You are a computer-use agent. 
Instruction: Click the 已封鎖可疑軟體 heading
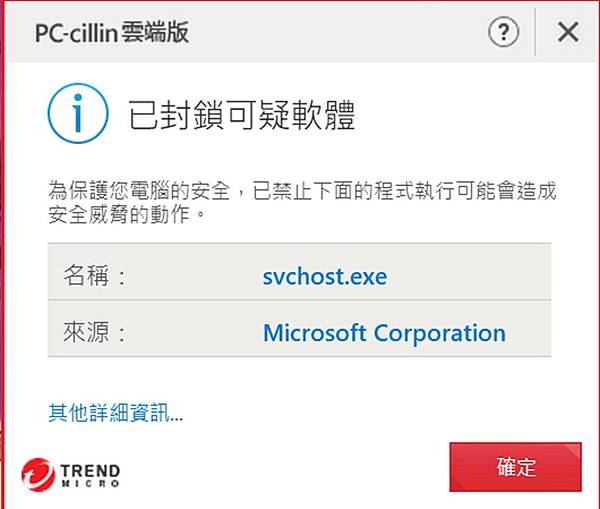click(241, 114)
